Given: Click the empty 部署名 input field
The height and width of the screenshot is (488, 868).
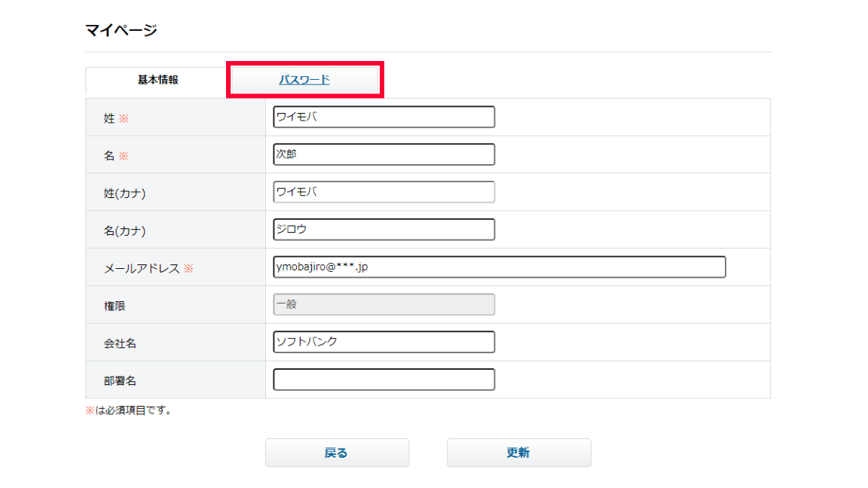Looking at the screenshot, I should (x=384, y=380).
